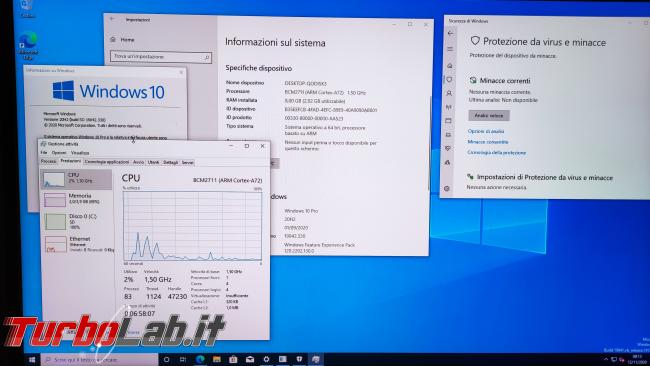Launch Microsoft Edge from the taskbar
Image resolution: width=650 pixels, height=366 pixels.
click(200, 359)
